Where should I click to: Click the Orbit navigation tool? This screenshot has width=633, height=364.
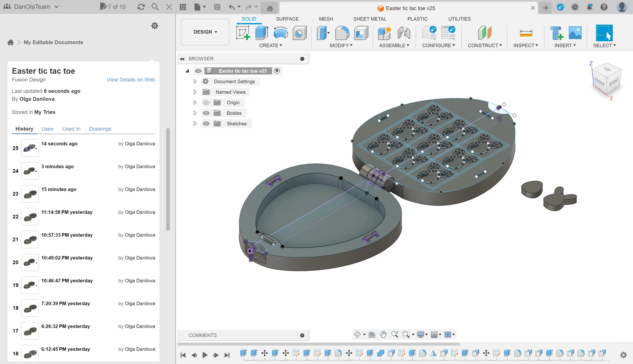pos(357,334)
